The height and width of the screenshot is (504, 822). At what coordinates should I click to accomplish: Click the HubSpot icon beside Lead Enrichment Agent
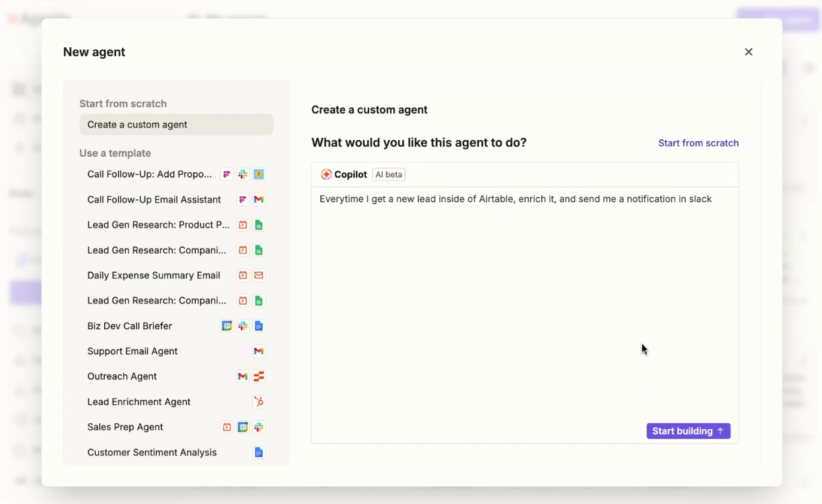pyautogui.click(x=259, y=402)
